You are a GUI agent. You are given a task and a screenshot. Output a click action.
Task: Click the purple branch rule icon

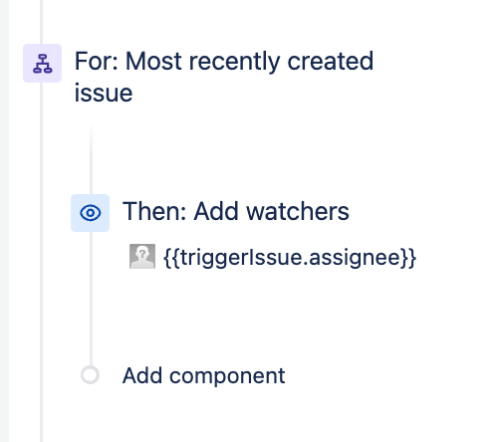(42, 63)
